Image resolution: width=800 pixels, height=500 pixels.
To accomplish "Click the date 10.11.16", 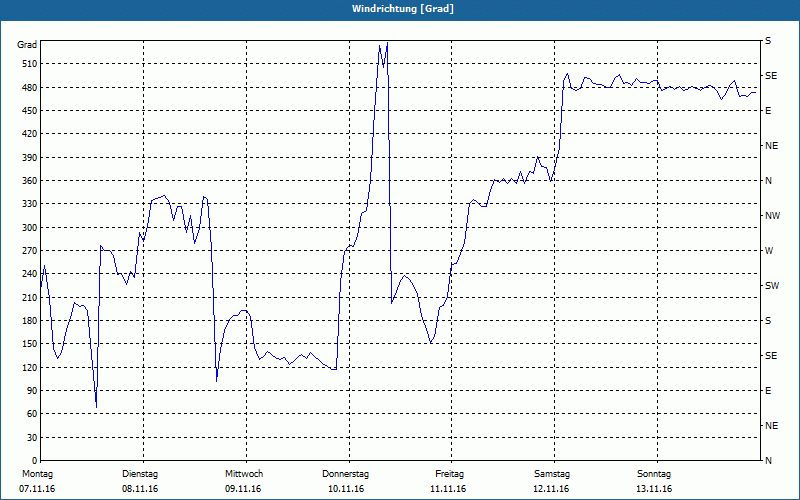I will 346,489.
